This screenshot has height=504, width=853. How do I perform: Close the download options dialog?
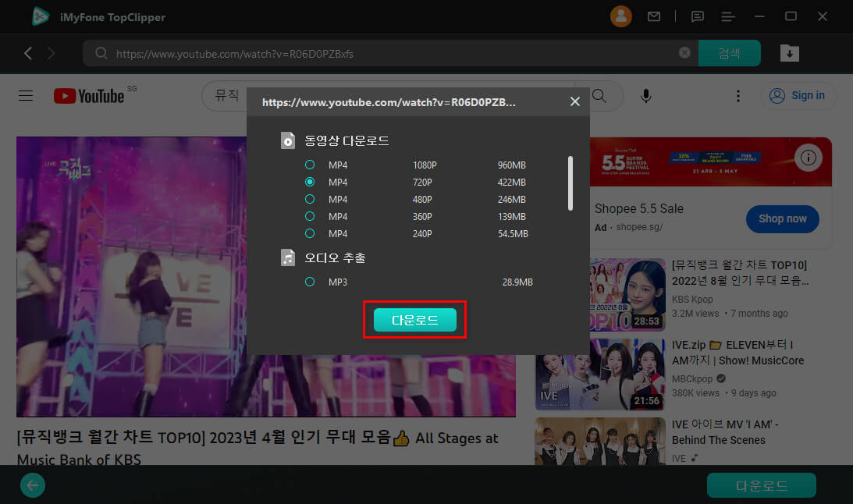[x=575, y=101]
